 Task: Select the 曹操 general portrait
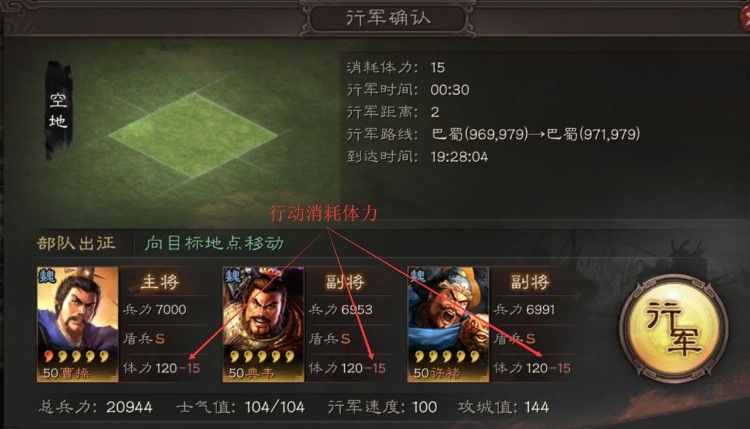(x=77, y=324)
